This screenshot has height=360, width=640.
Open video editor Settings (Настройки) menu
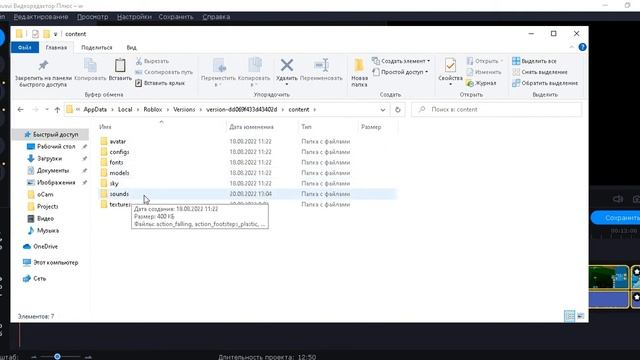pyautogui.click(x=134, y=17)
